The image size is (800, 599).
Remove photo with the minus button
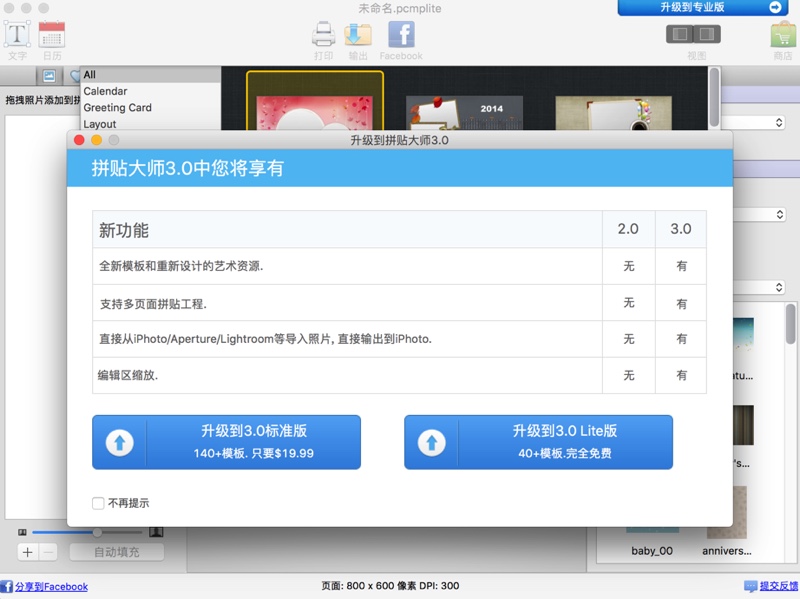click(47, 552)
